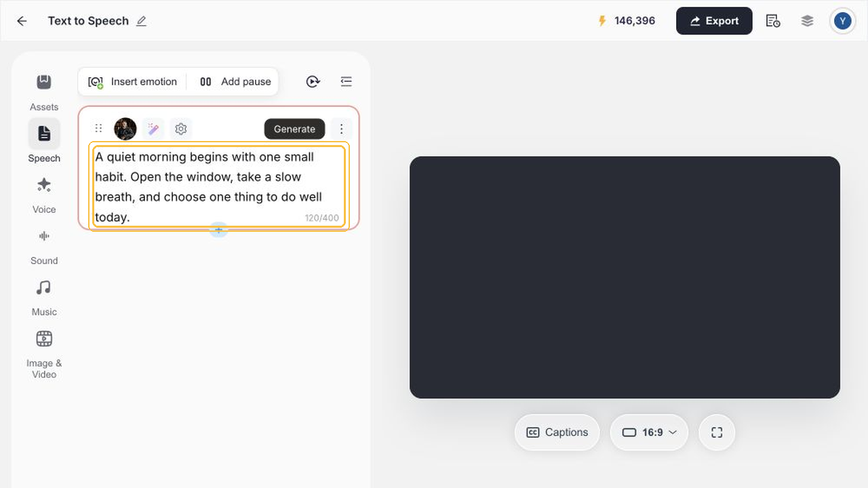
Task: Open the layers stack icon
Action: pos(807,21)
